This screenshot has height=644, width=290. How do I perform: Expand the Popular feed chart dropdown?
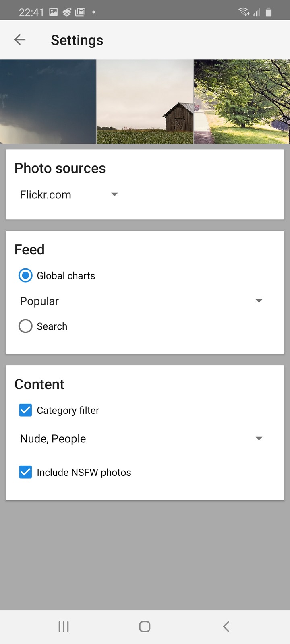(x=141, y=301)
